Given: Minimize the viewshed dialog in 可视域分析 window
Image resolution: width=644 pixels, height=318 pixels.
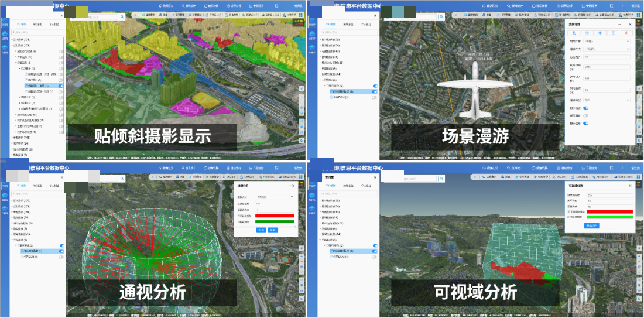Looking at the screenshot, I should (x=623, y=185).
